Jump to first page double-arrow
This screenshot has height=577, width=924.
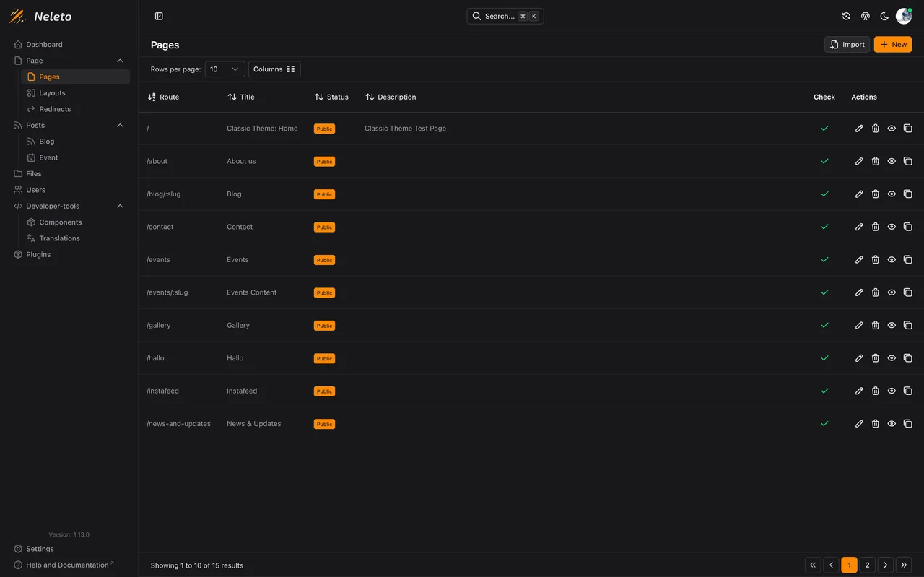(813, 565)
